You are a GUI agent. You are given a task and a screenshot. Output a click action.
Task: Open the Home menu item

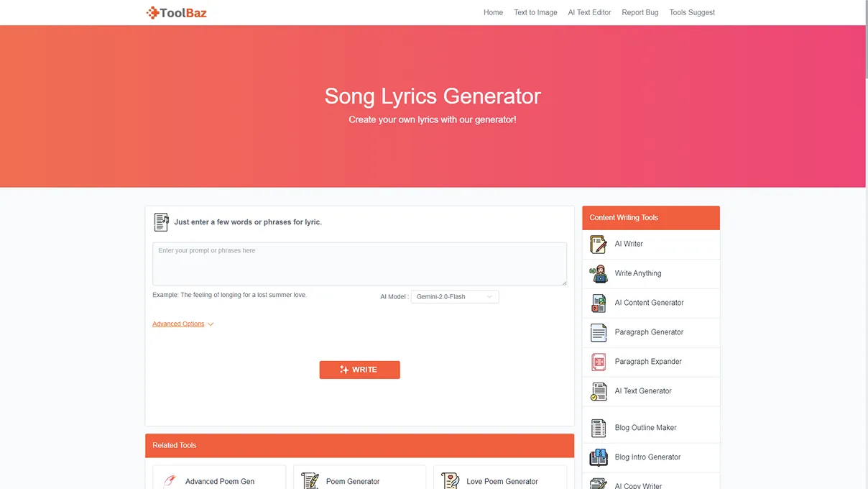(x=493, y=12)
